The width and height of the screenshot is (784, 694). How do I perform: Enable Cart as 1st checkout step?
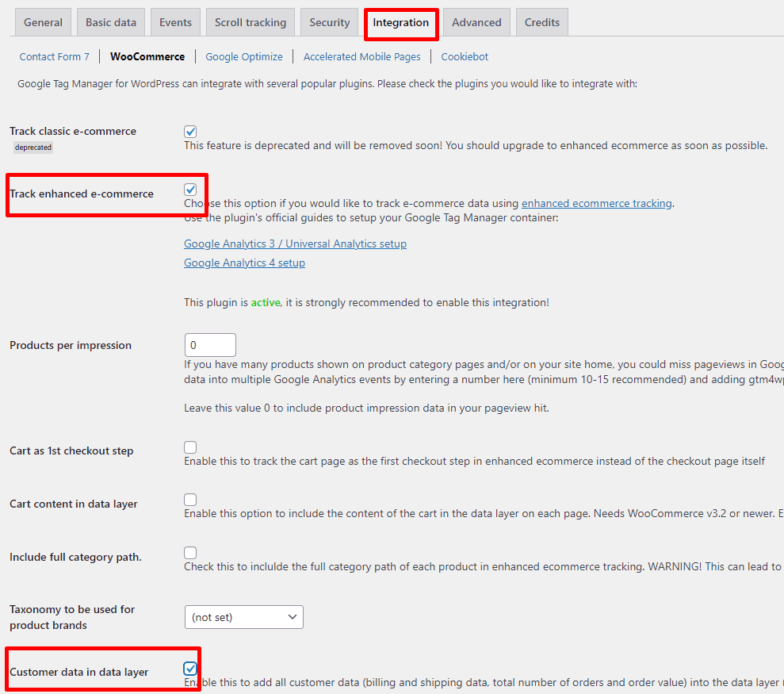click(189, 447)
